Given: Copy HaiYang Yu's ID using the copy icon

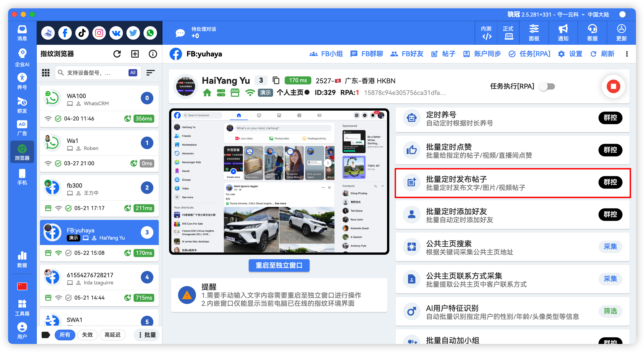Looking at the screenshot, I should coord(276,80).
